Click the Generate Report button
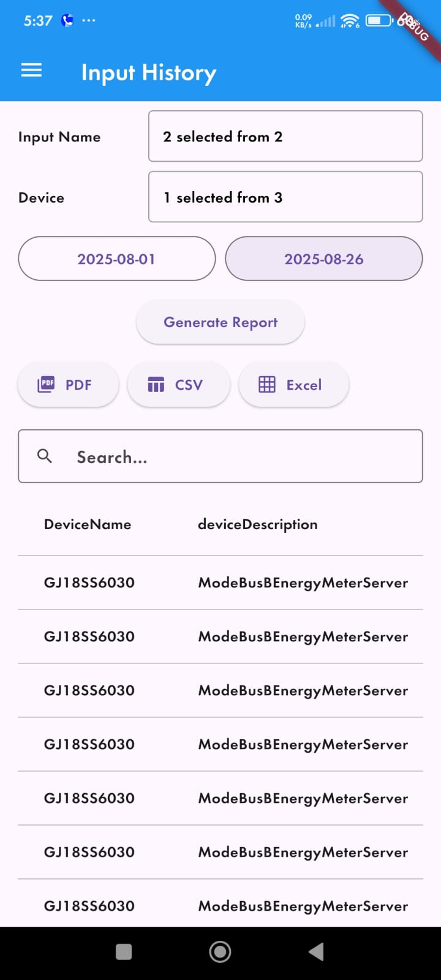Viewport: 441px width, 980px height. 221,322
